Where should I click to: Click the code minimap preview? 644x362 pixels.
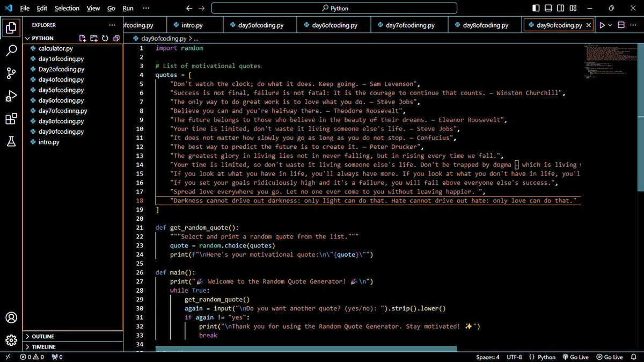pos(610,62)
